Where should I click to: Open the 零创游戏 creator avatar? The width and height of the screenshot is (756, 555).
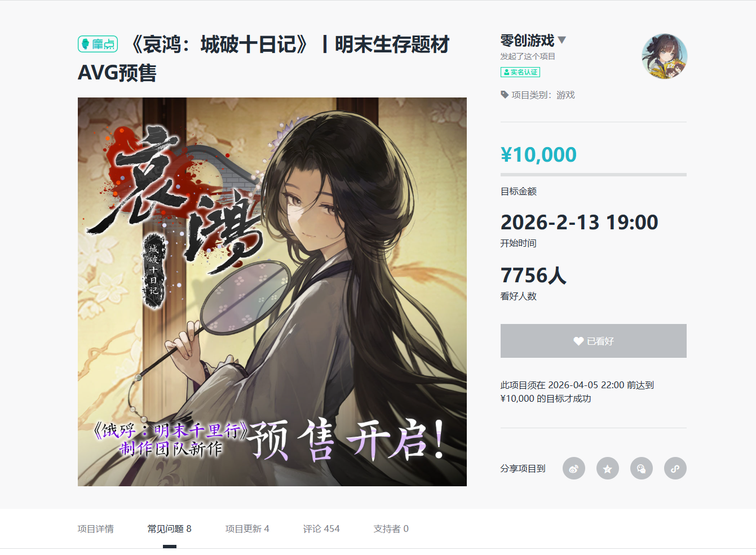coord(664,56)
